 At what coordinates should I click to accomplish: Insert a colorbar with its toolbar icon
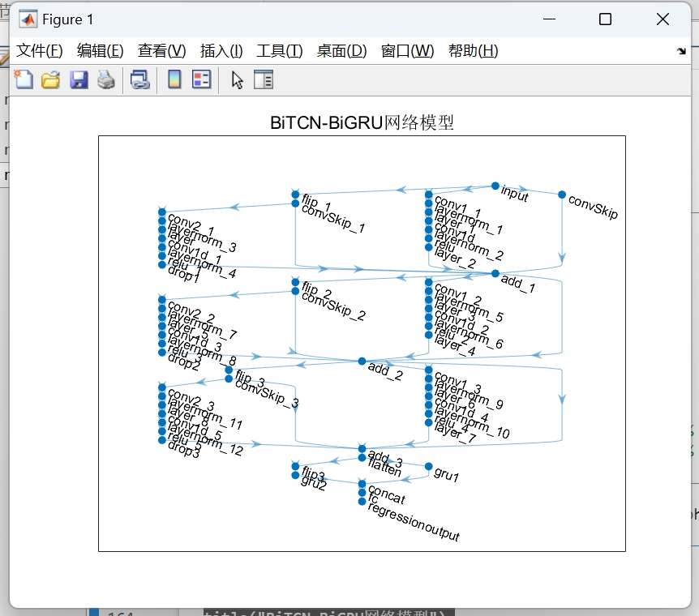point(173,79)
